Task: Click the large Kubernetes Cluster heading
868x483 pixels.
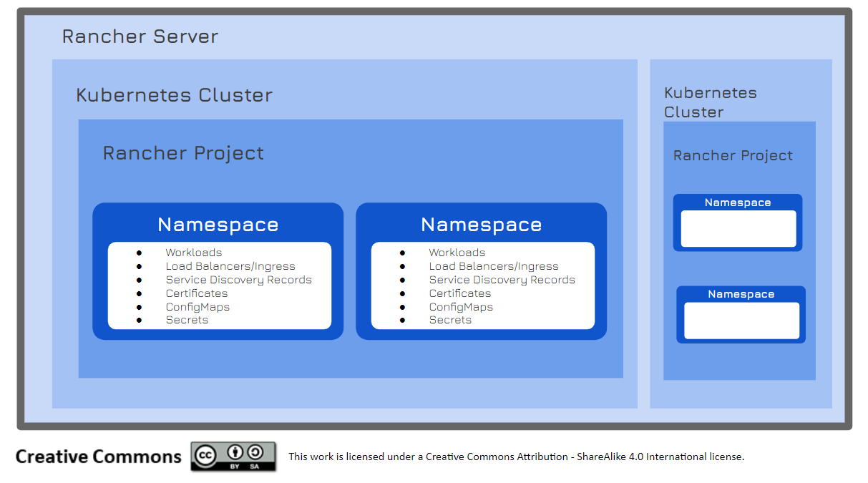Action: coord(174,95)
